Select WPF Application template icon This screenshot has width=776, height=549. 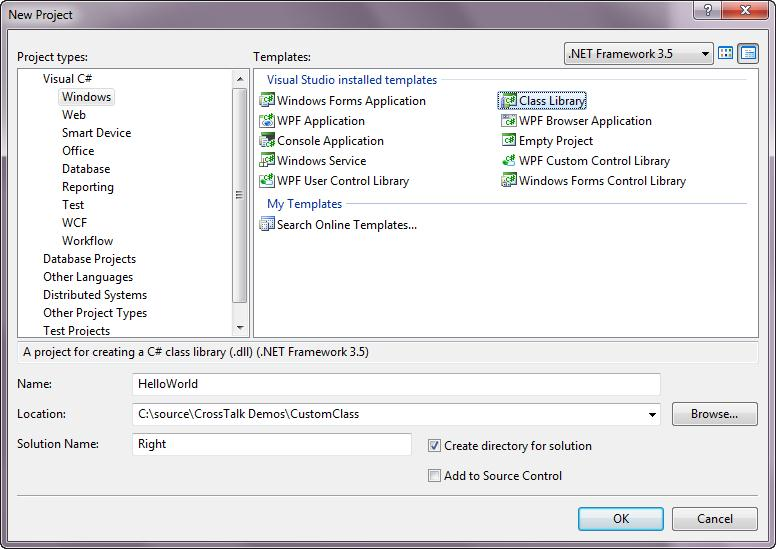(267, 120)
